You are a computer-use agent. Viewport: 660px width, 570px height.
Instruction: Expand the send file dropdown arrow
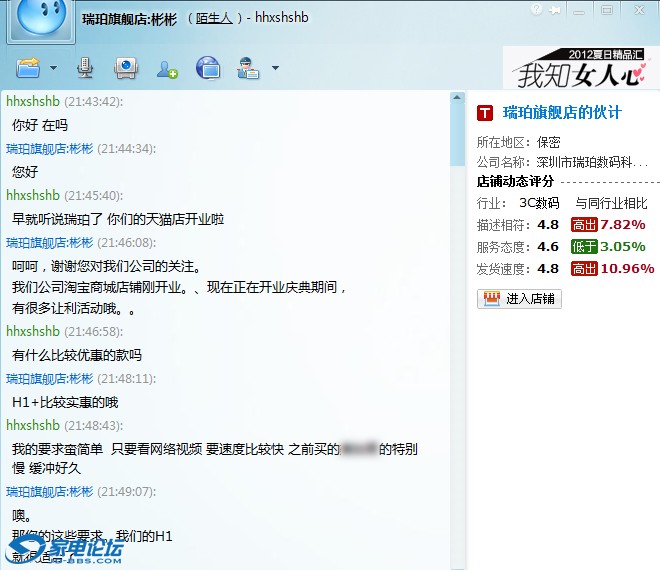pos(53,68)
